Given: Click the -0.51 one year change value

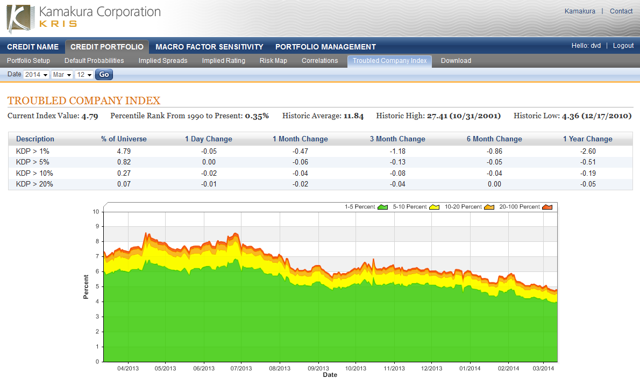Looking at the screenshot, I should 588,162.
